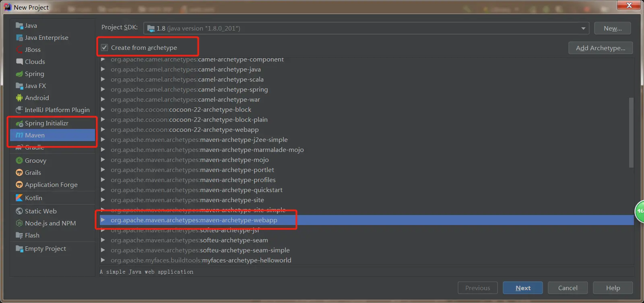The image size is (644, 303).
Task: Click the Node.js and NPM icon
Action: pos(19,223)
